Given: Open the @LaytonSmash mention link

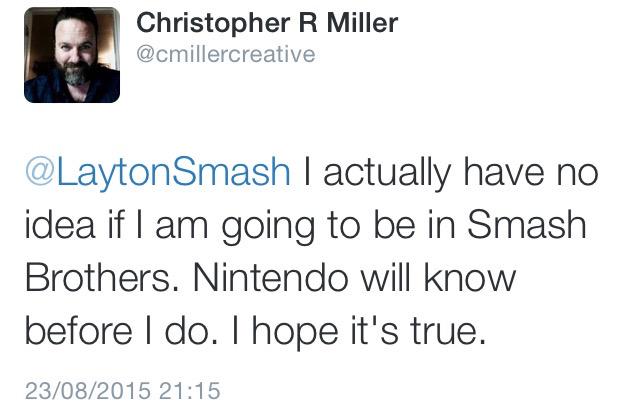Looking at the screenshot, I should [158, 172].
